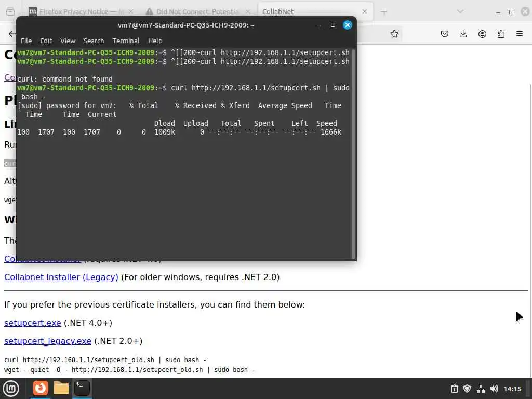Bookmark this page with star icon

click(394, 34)
